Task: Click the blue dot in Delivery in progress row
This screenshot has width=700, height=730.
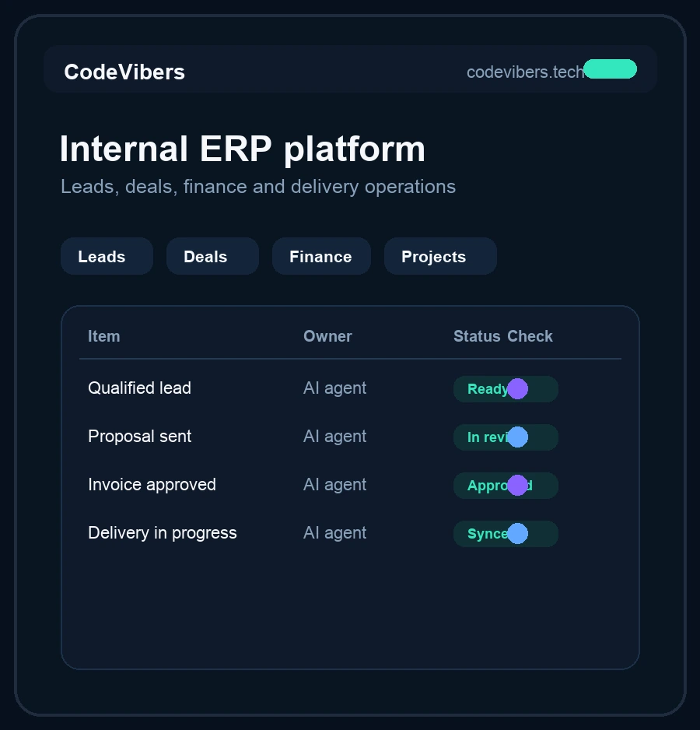Action: [517, 534]
